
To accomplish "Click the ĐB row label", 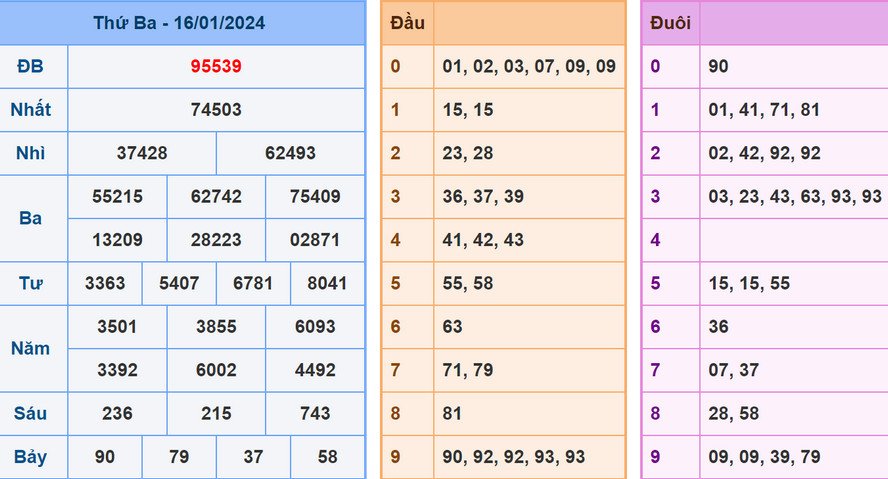I will point(31,67).
